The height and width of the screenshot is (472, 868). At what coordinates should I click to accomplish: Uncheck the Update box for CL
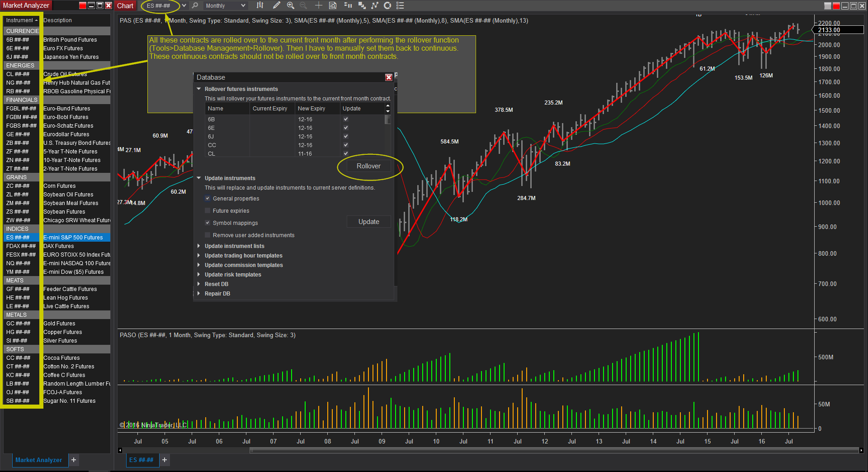point(346,153)
